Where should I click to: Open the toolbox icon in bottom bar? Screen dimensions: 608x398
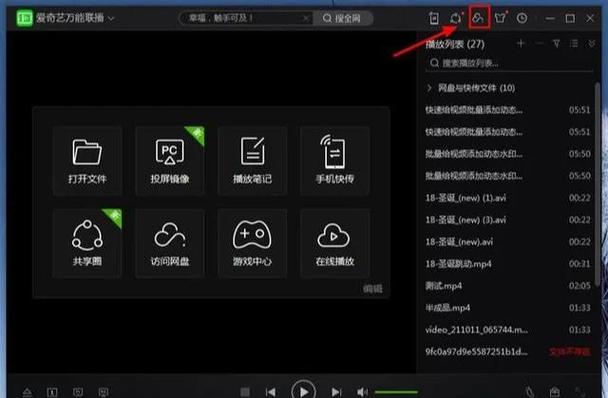tap(554, 392)
